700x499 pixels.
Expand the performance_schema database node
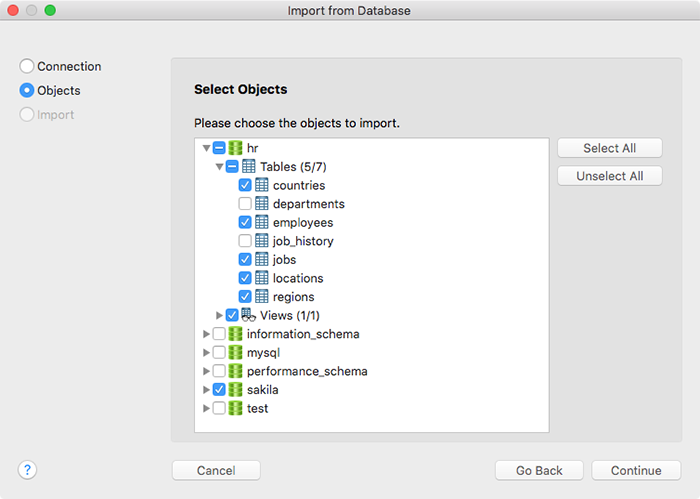pyautogui.click(x=206, y=371)
